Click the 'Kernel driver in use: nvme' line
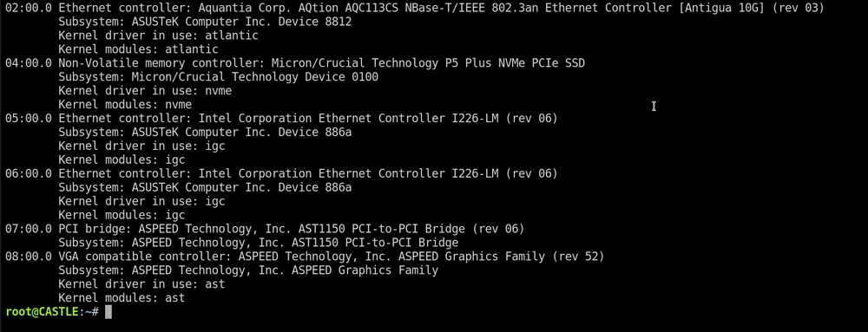This screenshot has width=868, height=332. click(145, 91)
